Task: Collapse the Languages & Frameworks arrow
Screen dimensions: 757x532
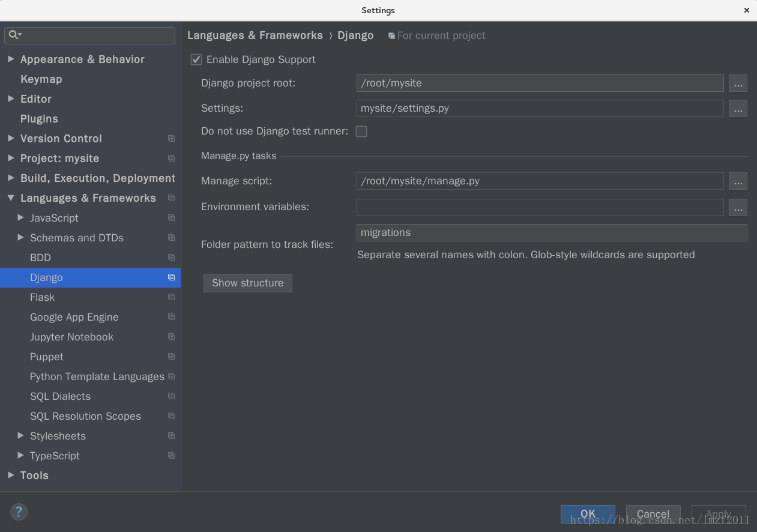Action: coord(11,198)
